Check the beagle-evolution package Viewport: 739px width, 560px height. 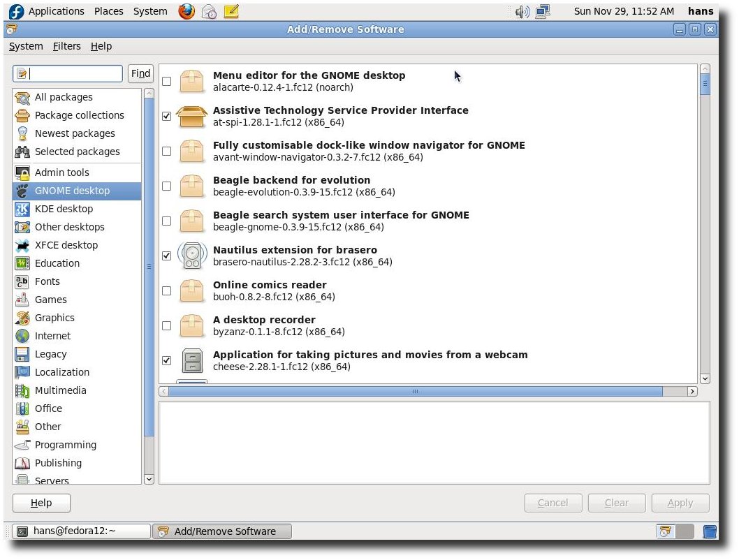pos(167,186)
